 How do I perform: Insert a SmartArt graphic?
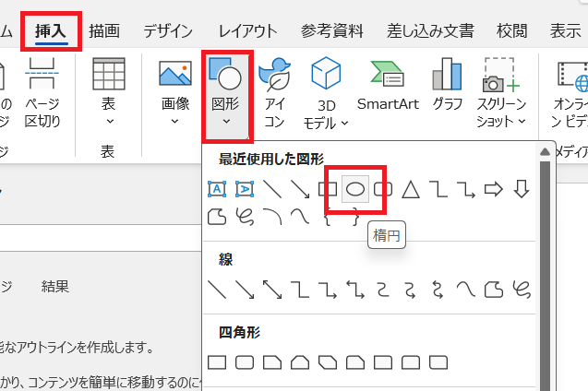(x=389, y=86)
